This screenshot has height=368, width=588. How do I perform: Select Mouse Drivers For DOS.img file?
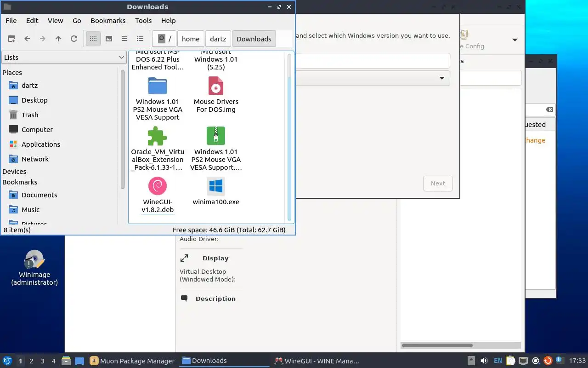pyautogui.click(x=216, y=95)
